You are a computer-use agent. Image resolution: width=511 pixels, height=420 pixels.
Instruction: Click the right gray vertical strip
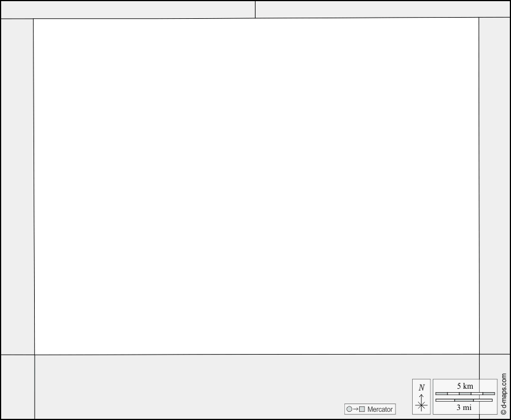(x=495, y=186)
